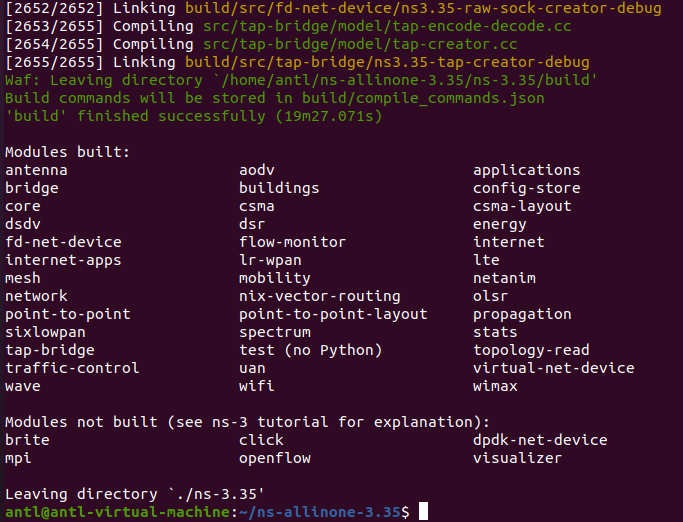
Task: Select the 'antenna' module name
Action: point(36,170)
